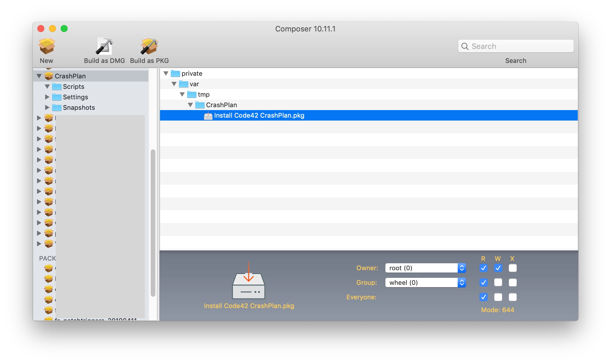Click the Build as DMG icon

click(104, 46)
